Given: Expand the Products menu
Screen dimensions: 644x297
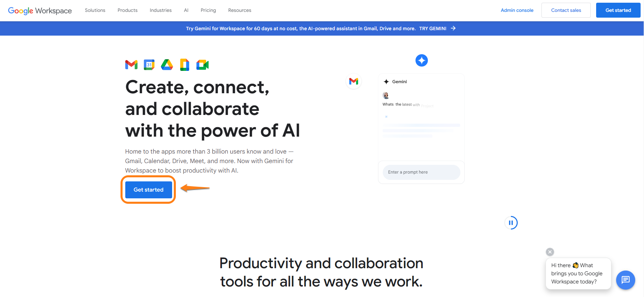Looking at the screenshot, I should 127,10.
